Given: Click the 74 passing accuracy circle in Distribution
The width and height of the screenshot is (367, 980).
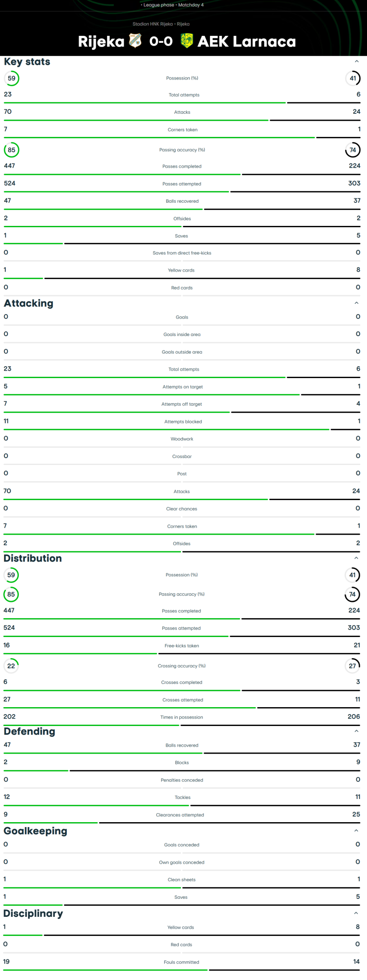Looking at the screenshot, I should [352, 594].
